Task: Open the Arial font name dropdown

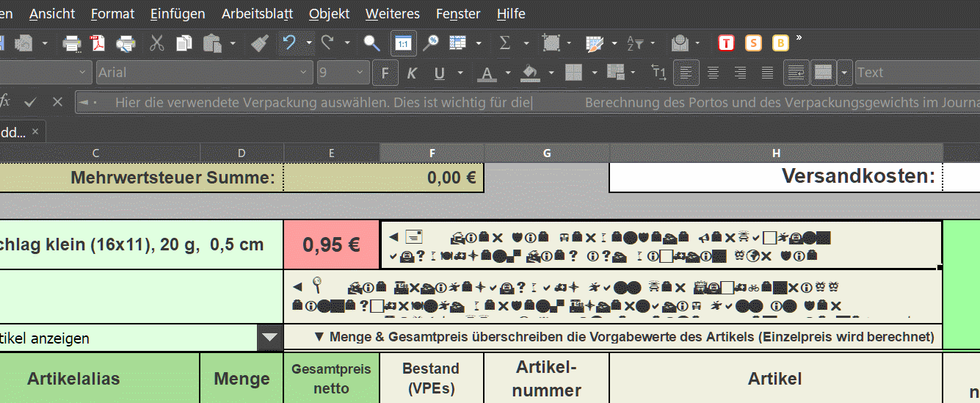Action: click(305, 73)
